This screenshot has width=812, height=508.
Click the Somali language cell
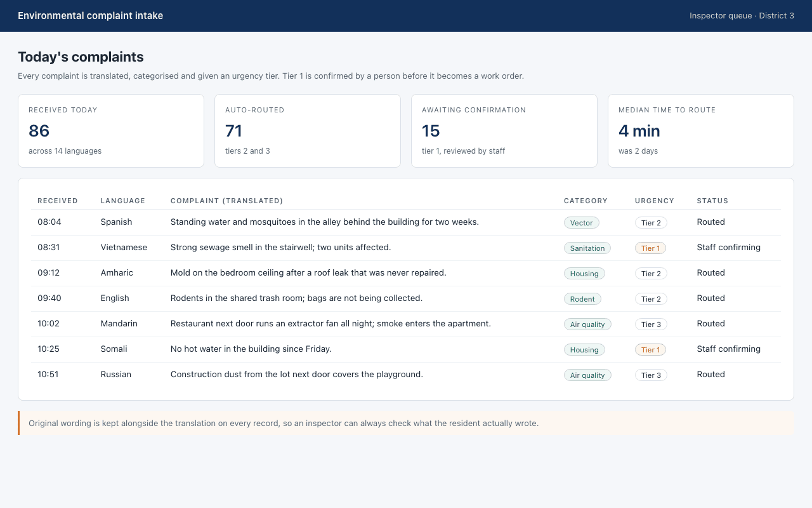(114, 349)
